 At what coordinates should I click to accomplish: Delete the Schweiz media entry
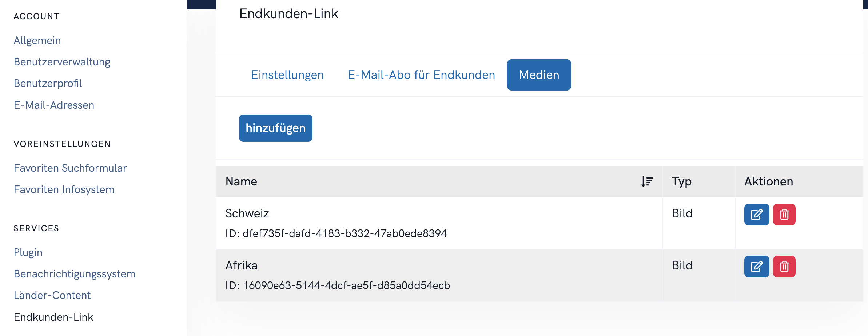[x=784, y=215]
